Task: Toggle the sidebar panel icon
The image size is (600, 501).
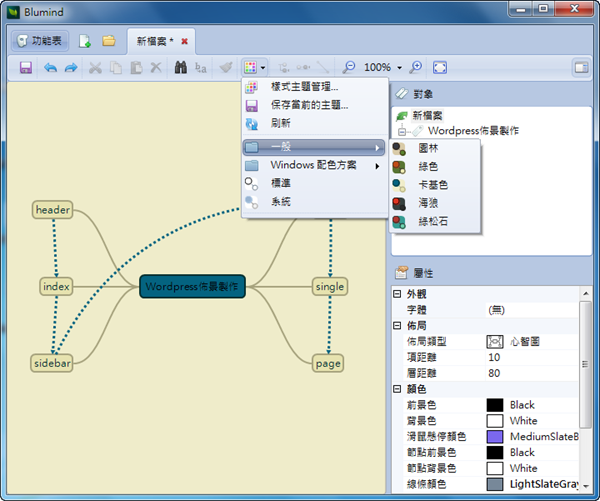Action: (x=582, y=68)
